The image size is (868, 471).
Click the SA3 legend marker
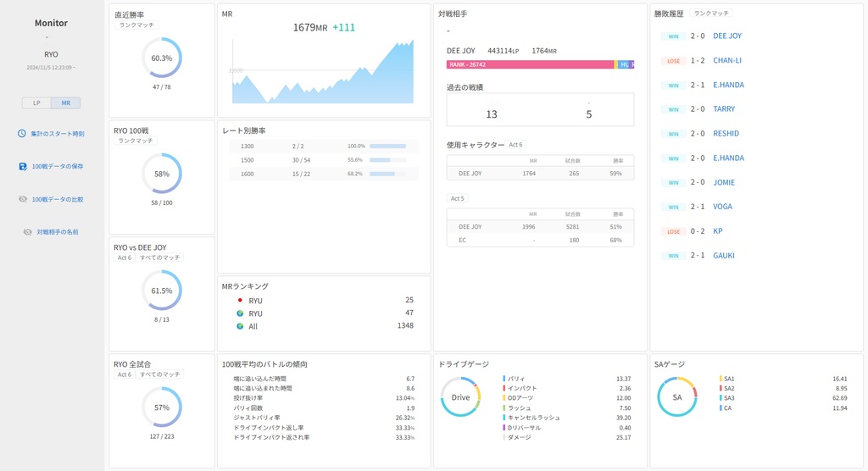721,398
